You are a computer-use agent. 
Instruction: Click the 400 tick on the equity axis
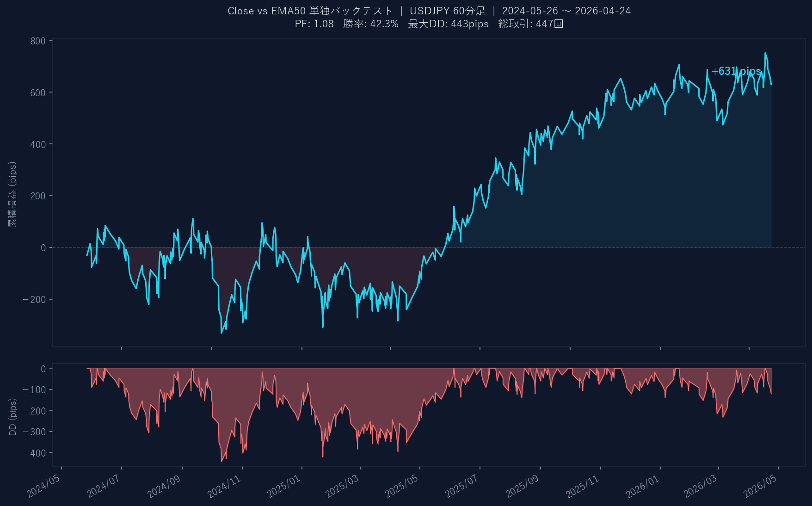(38, 145)
